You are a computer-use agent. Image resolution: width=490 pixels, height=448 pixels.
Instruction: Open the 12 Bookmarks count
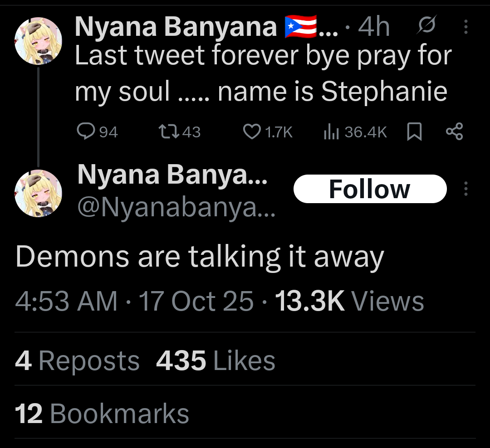pyautogui.click(x=102, y=414)
